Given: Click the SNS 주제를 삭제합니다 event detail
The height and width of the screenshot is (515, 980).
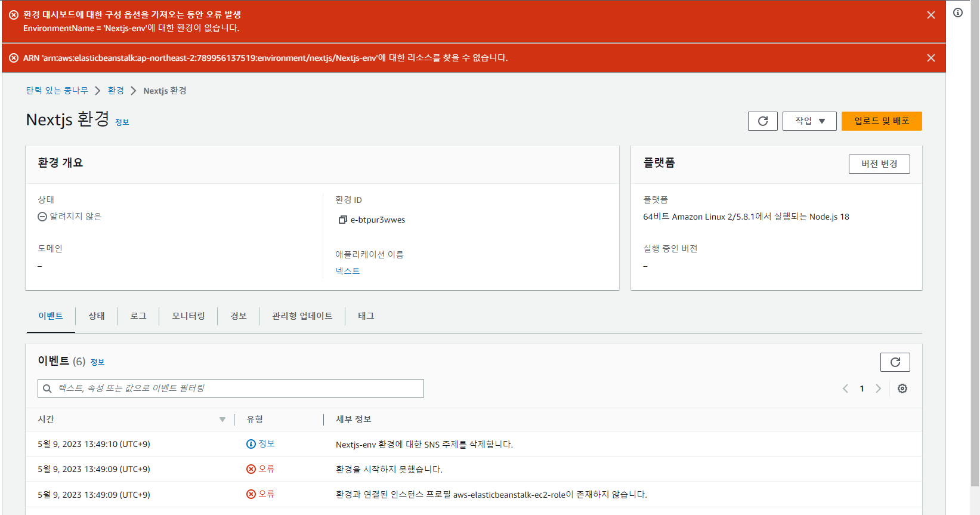Looking at the screenshot, I should (x=424, y=445).
